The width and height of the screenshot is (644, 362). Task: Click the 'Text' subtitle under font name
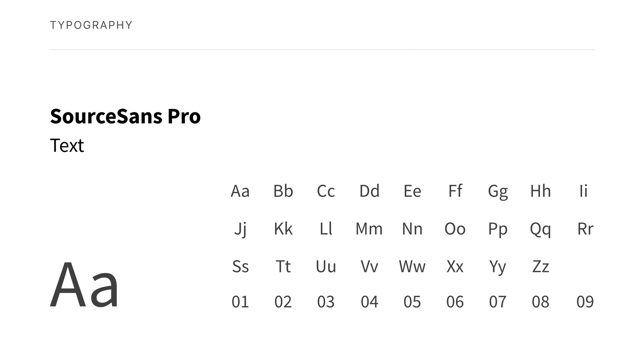point(67,145)
